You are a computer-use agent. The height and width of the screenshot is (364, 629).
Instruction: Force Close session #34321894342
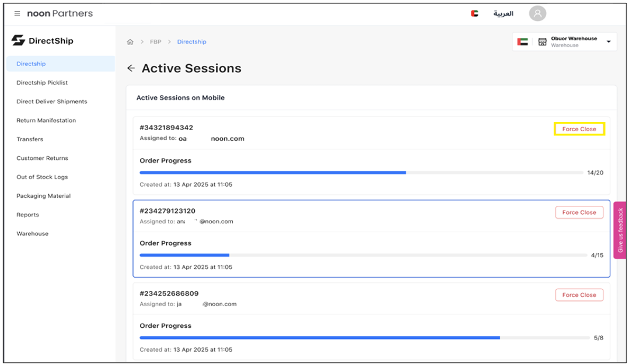click(x=579, y=129)
